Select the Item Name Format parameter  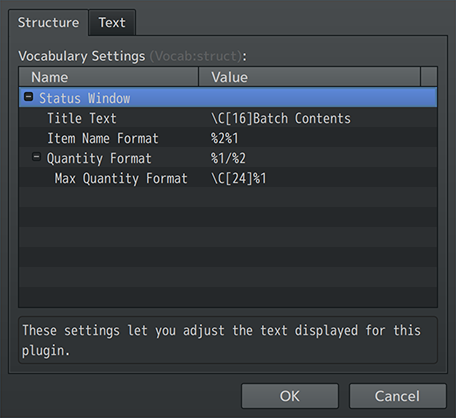click(103, 138)
